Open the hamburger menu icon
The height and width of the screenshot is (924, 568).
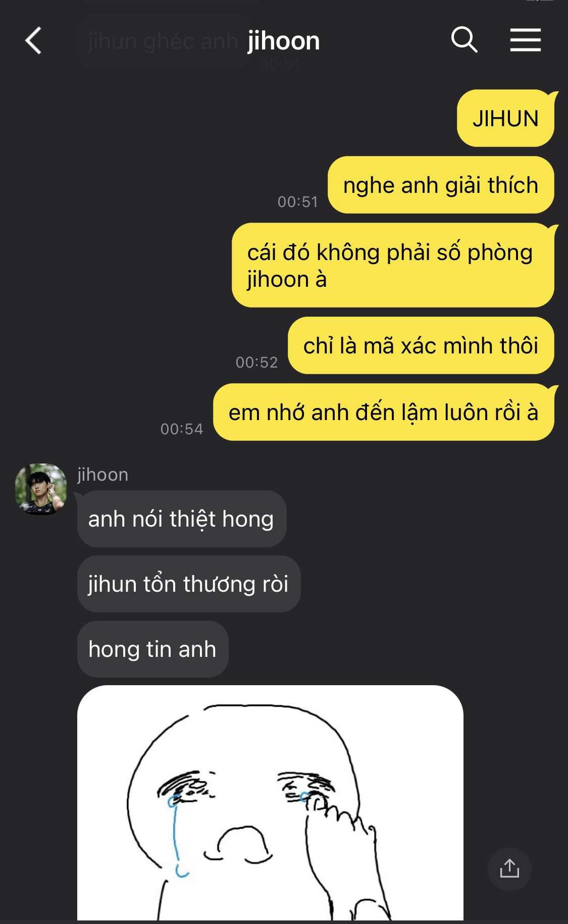click(x=525, y=40)
